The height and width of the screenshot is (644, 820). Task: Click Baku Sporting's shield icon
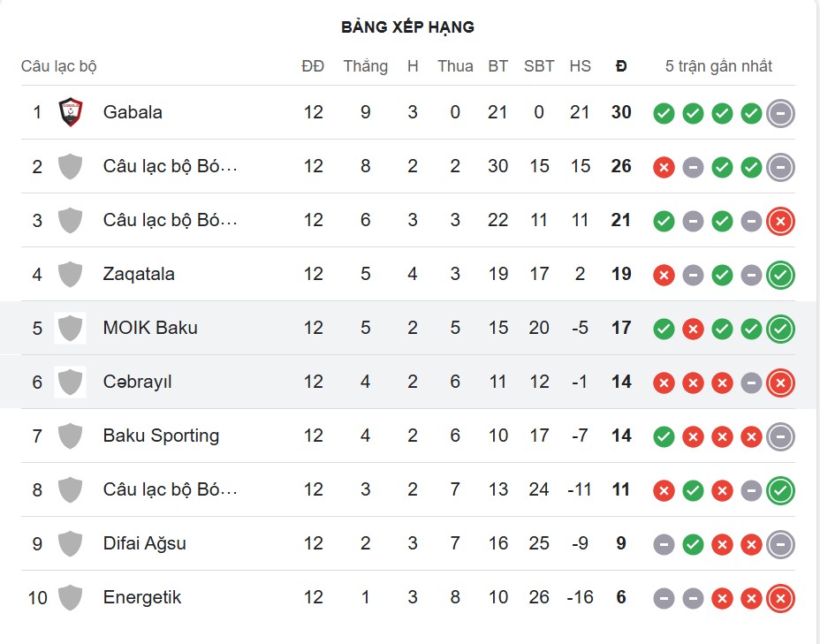(x=69, y=436)
